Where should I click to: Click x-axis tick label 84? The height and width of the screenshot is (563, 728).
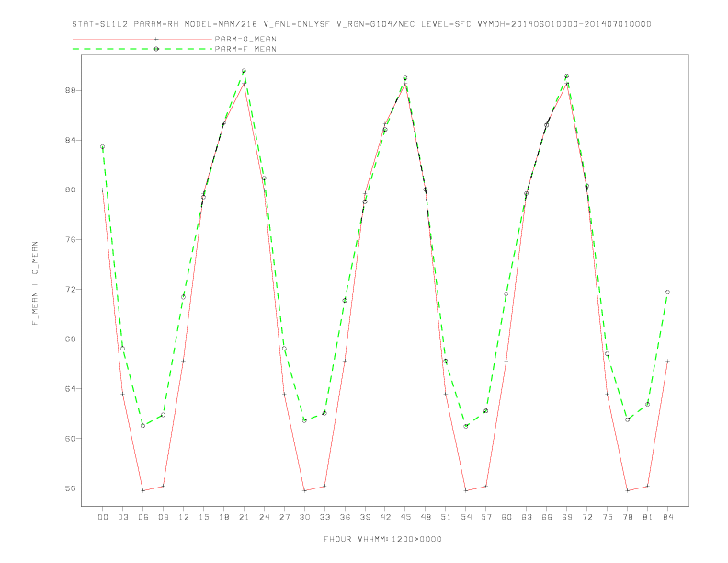click(x=668, y=517)
